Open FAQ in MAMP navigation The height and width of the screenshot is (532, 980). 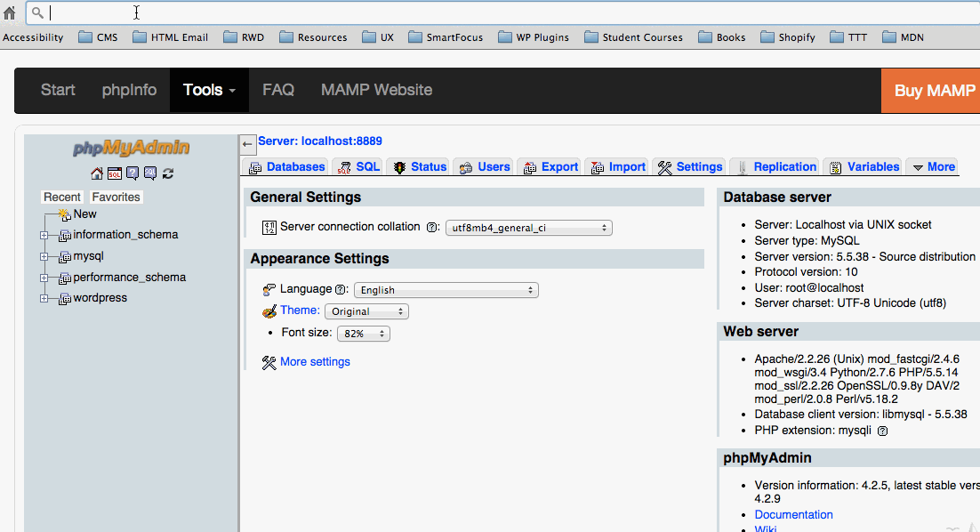point(278,90)
